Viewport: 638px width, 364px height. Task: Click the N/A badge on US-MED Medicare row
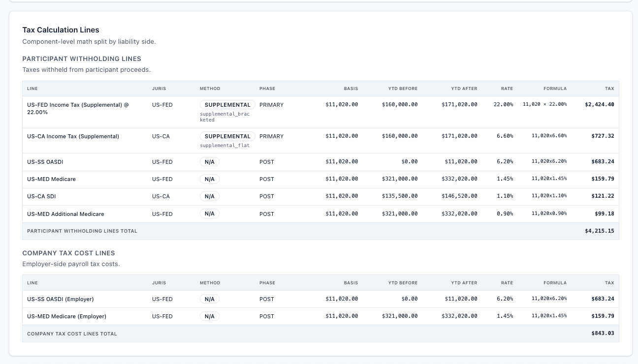pos(210,179)
